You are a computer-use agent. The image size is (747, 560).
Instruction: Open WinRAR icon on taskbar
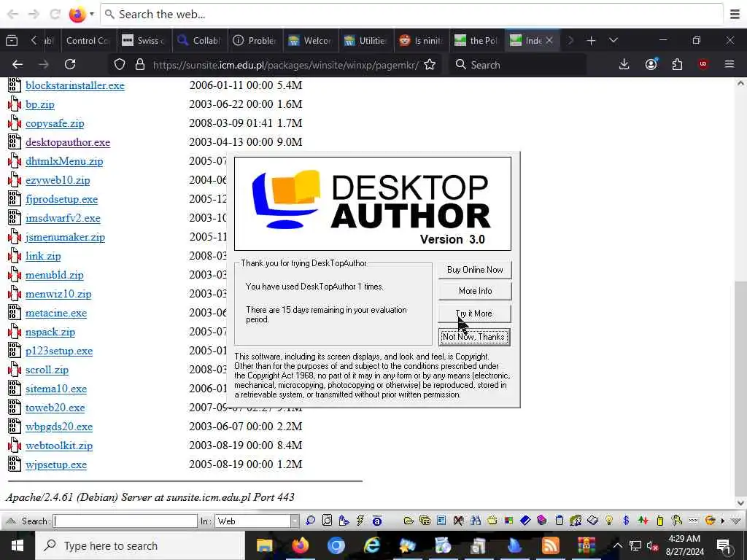click(586, 545)
